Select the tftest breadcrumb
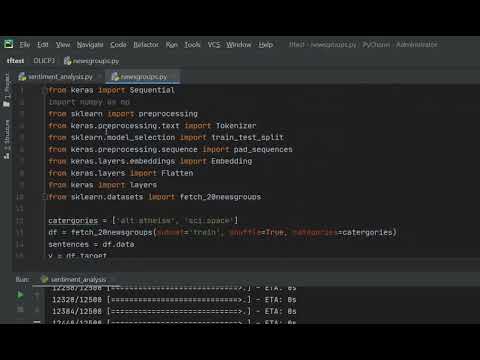Image resolution: width=480 pixels, height=360 pixels. 15,61
